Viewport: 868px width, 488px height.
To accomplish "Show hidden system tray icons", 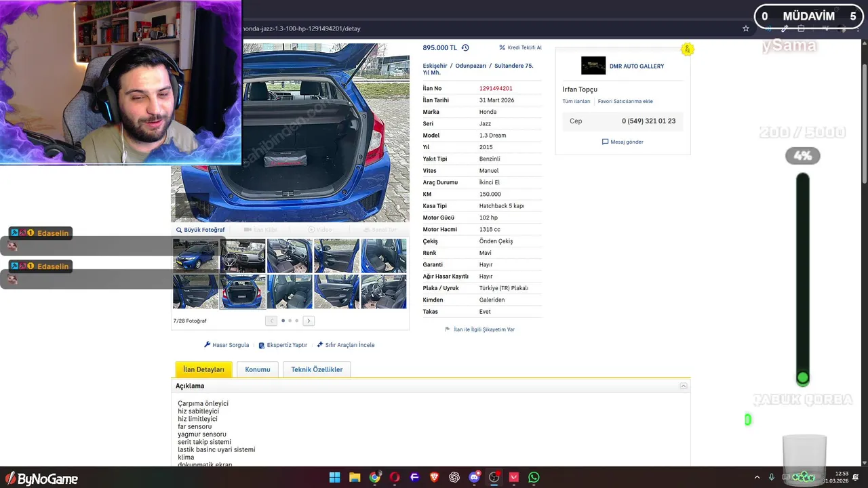I will [756, 477].
